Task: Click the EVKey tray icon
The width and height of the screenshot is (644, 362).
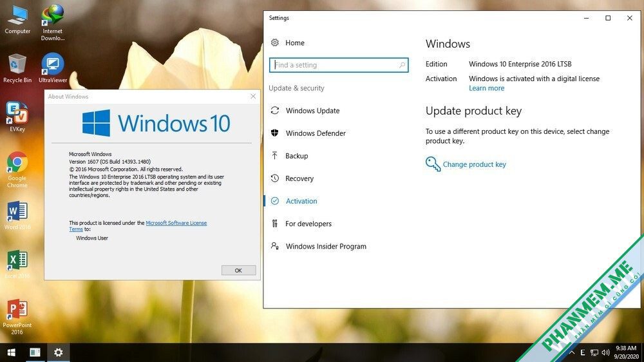Action: [x=582, y=352]
